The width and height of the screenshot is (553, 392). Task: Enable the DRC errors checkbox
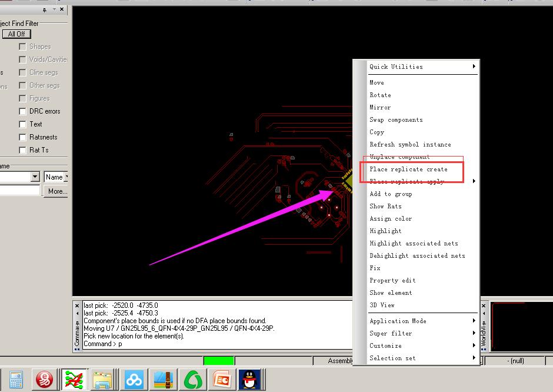(x=22, y=111)
